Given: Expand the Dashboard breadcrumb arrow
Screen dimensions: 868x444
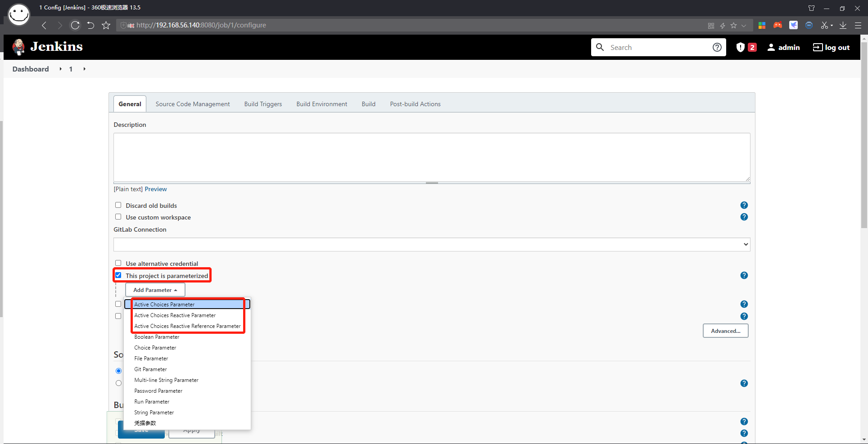Looking at the screenshot, I should coord(60,69).
